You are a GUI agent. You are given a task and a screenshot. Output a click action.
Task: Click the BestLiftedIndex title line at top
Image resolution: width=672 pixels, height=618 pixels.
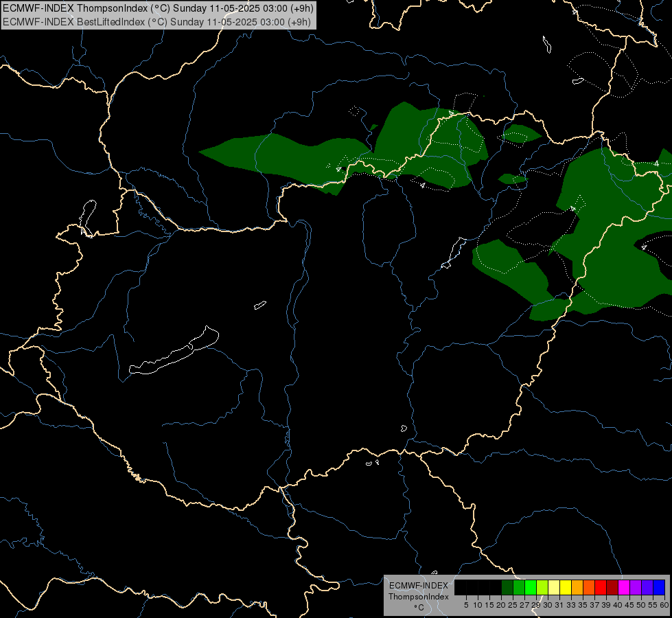point(157,22)
